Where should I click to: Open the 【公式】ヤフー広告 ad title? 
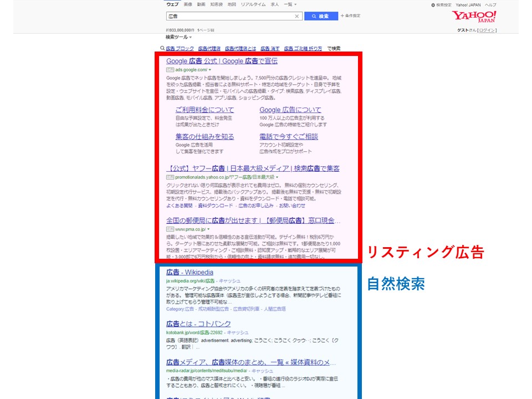[253, 168]
